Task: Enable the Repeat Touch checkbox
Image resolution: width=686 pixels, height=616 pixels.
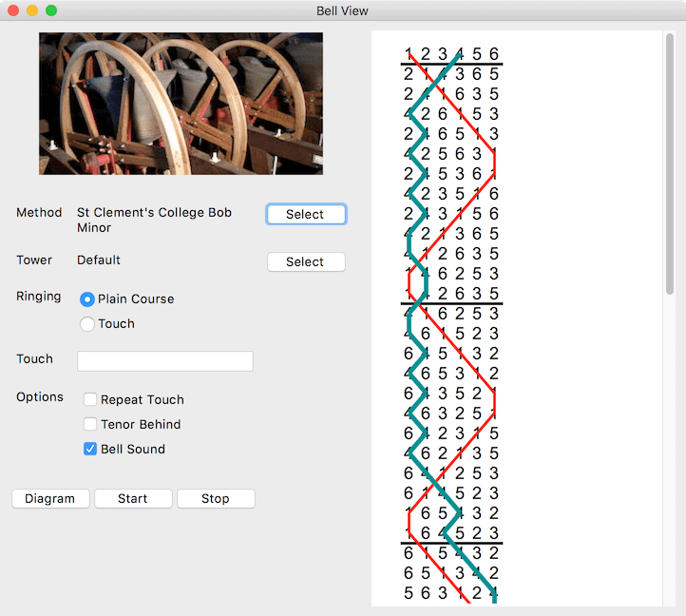Action: (90, 400)
